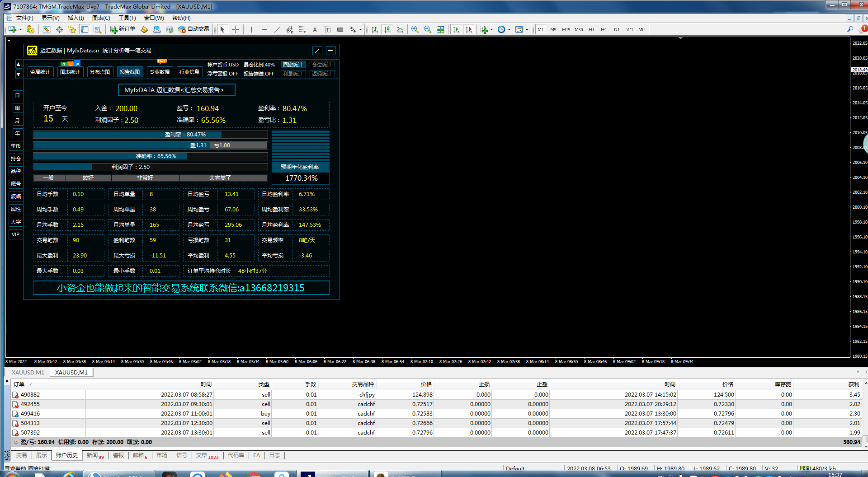
Task: Click the 新订单 new order button
Action: click(123, 29)
